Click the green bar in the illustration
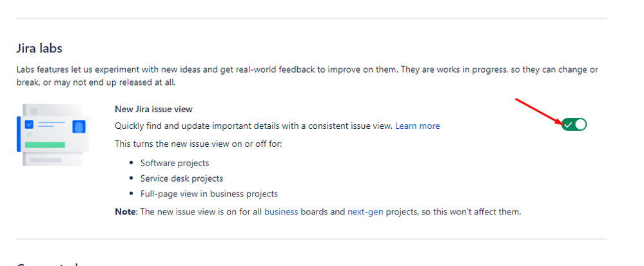Viewport: 644px width, 266px height. tap(44, 145)
